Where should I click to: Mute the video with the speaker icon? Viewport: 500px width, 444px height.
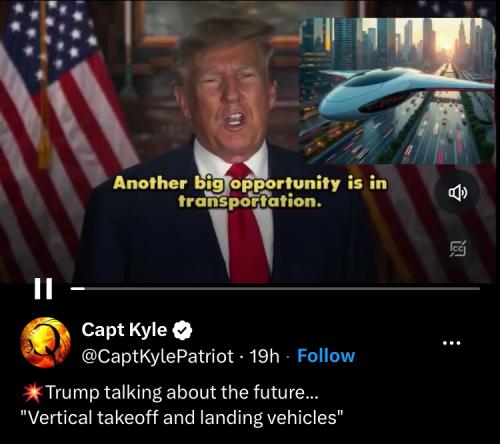click(x=457, y=192)
